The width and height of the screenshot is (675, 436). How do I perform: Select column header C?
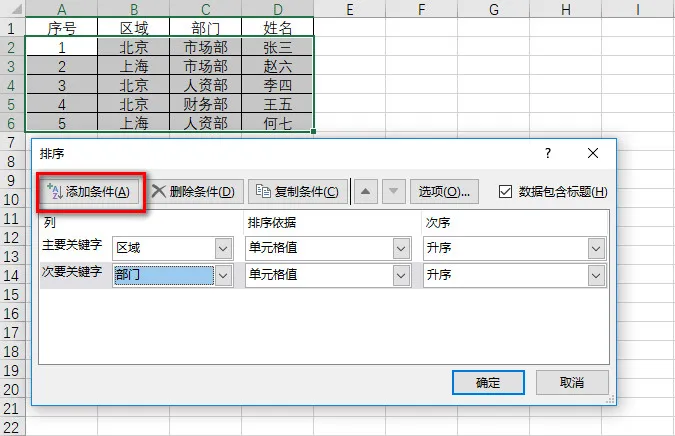click(x=206, y=9)
